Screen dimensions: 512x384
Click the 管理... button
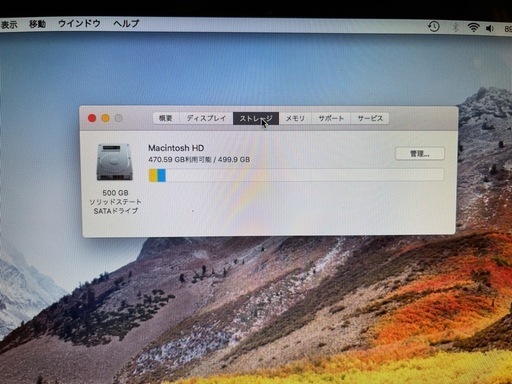(420, 154)
